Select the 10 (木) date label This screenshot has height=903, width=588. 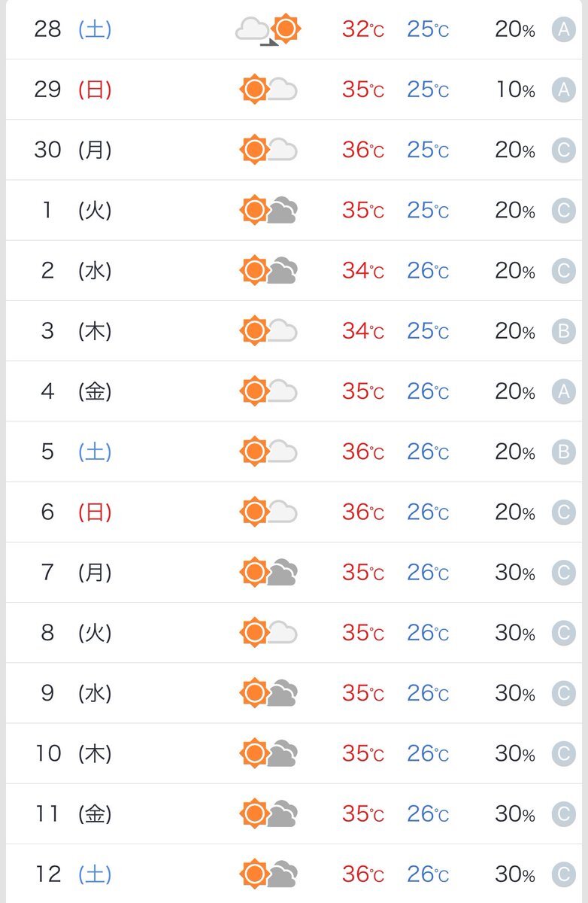tap(73, 753)
